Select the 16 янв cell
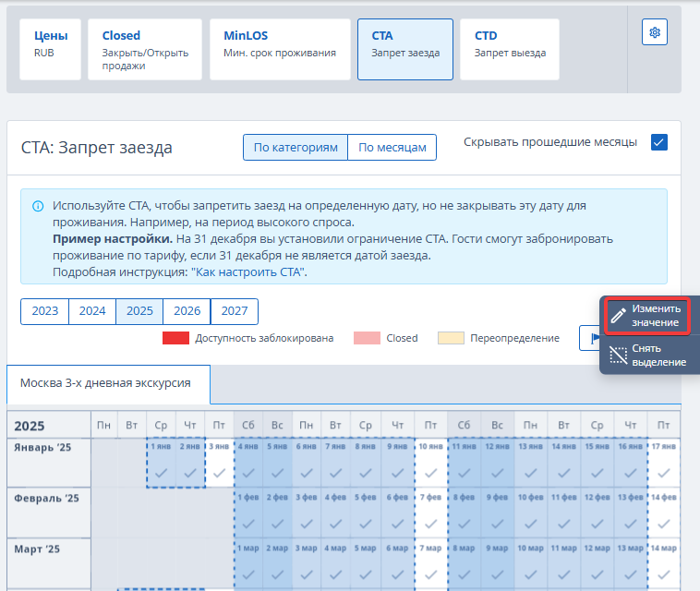 [x=631, y=463]
